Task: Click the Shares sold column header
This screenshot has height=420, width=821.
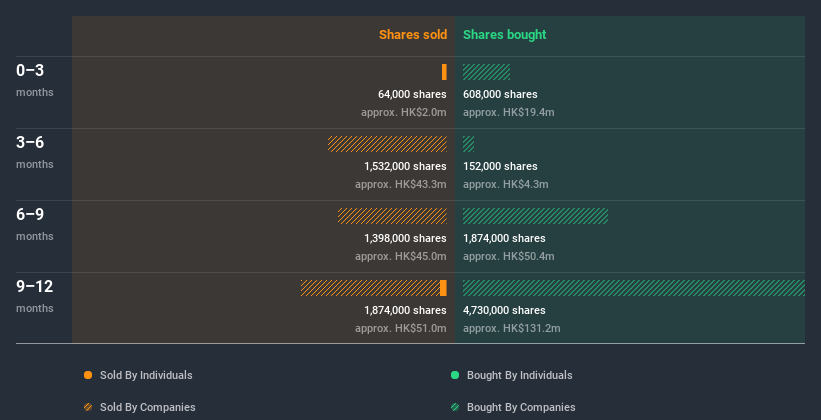Action: pyautogui.click(x=413, y=35)
